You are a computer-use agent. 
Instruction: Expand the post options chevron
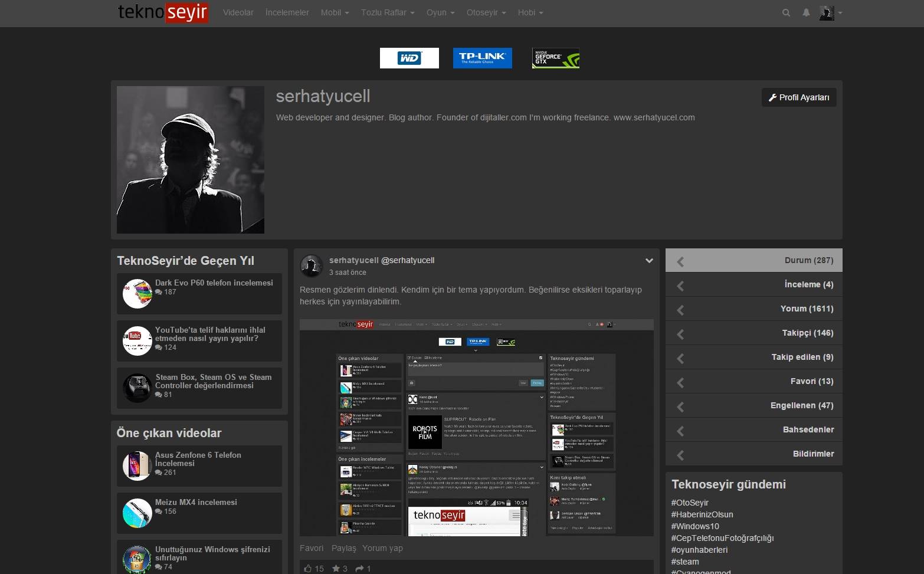point(649,261)
